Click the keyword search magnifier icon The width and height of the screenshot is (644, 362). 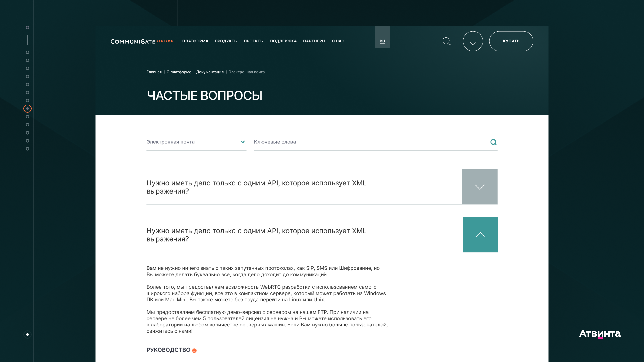point(493,142)
